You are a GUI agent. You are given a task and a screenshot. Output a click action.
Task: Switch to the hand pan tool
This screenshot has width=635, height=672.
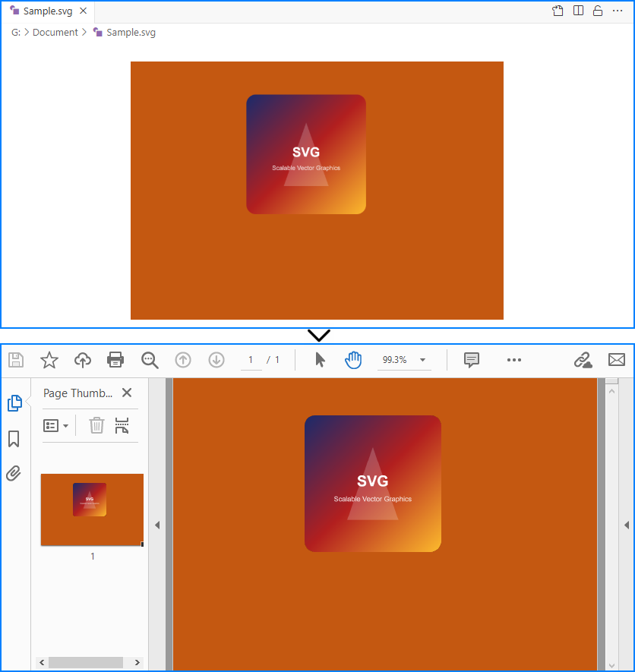(353, 360)
